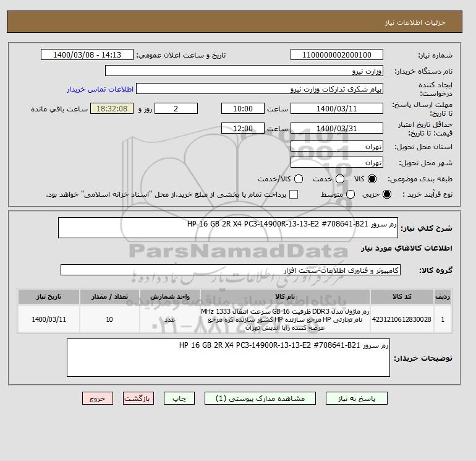This screenshot has width=476, height=461.
Task: Choose the کالا/خدمت radio option
Action: (x=299, y=179)
